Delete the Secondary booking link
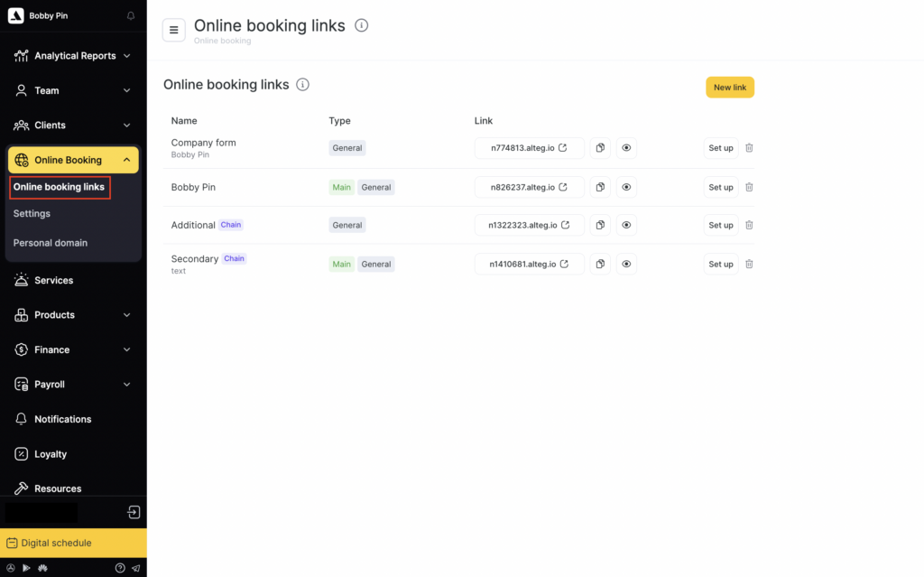The image size is (924, 577). coord(749,264)
